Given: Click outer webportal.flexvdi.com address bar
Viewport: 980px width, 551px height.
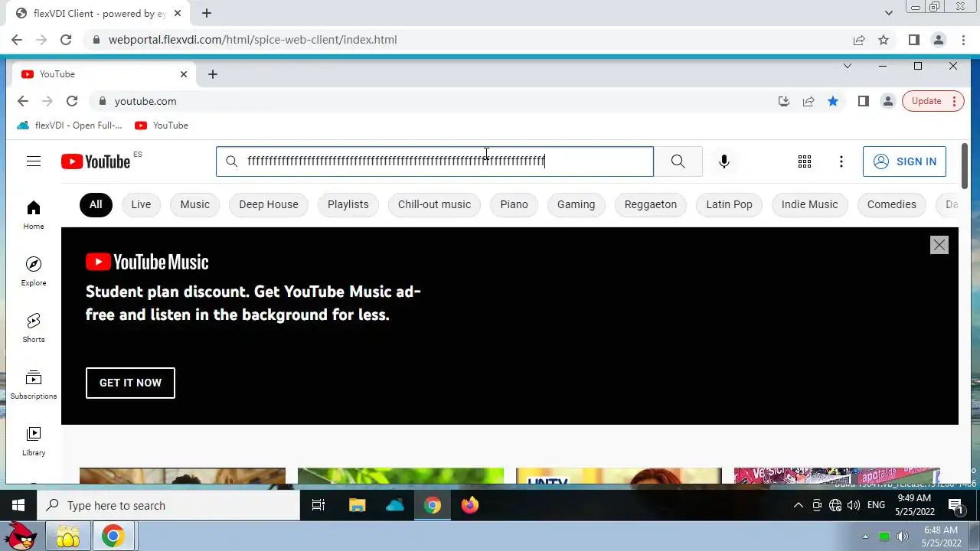Looking at the screenshot, I should (x=467, y=40).
